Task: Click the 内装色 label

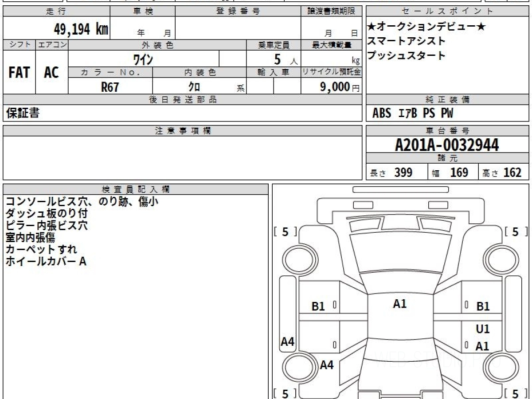Action: pos(199,72)
